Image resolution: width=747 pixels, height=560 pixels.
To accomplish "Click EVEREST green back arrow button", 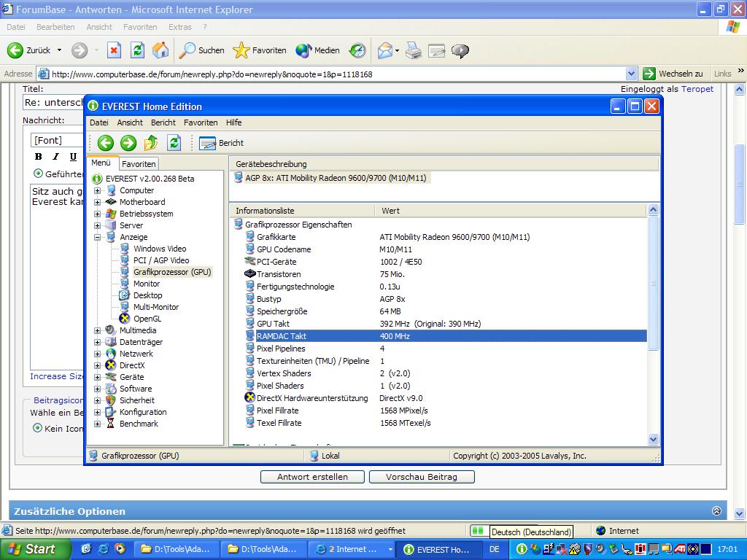I will (x=105, y=142).
